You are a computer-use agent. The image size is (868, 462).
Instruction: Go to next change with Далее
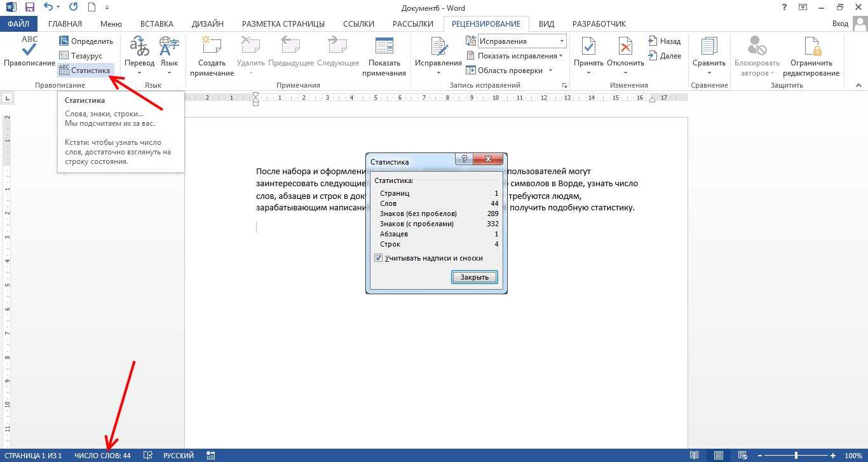coord(664,56)
